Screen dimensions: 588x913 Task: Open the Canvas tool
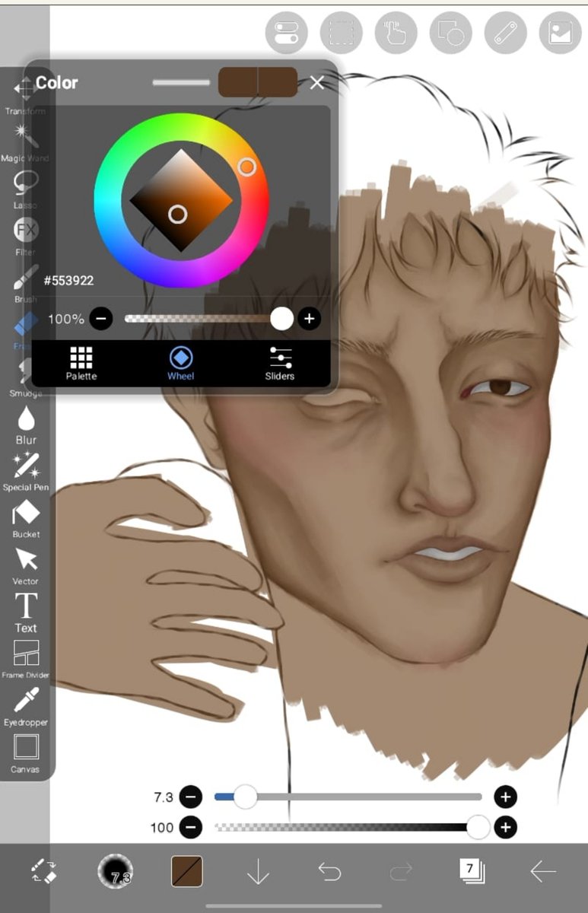(26, 753)
